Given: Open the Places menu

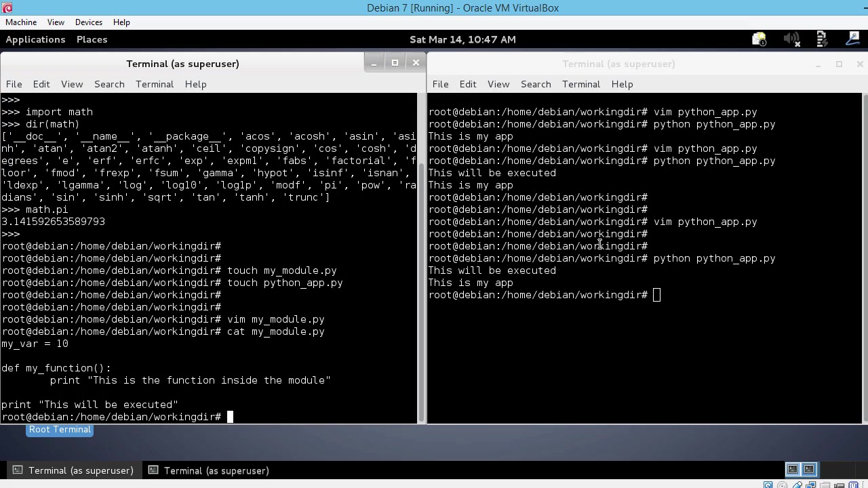Looking at the screenshot, I should (92, 39).
